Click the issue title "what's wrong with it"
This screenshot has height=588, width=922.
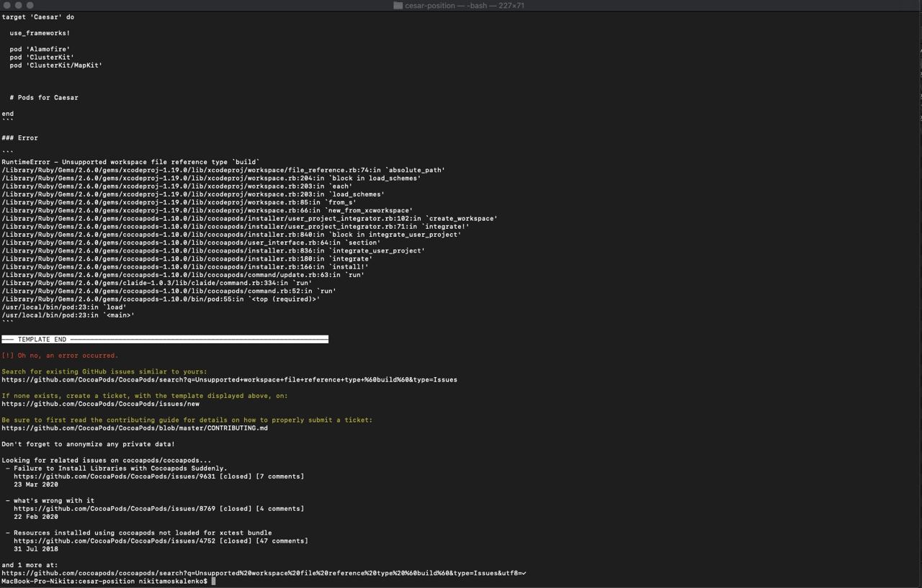54,500
